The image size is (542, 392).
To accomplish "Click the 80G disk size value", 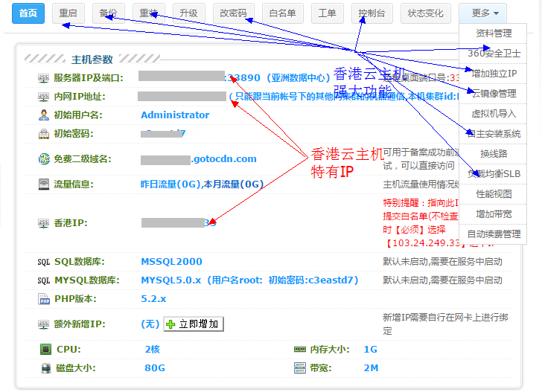I will click(x=155, y=368).
